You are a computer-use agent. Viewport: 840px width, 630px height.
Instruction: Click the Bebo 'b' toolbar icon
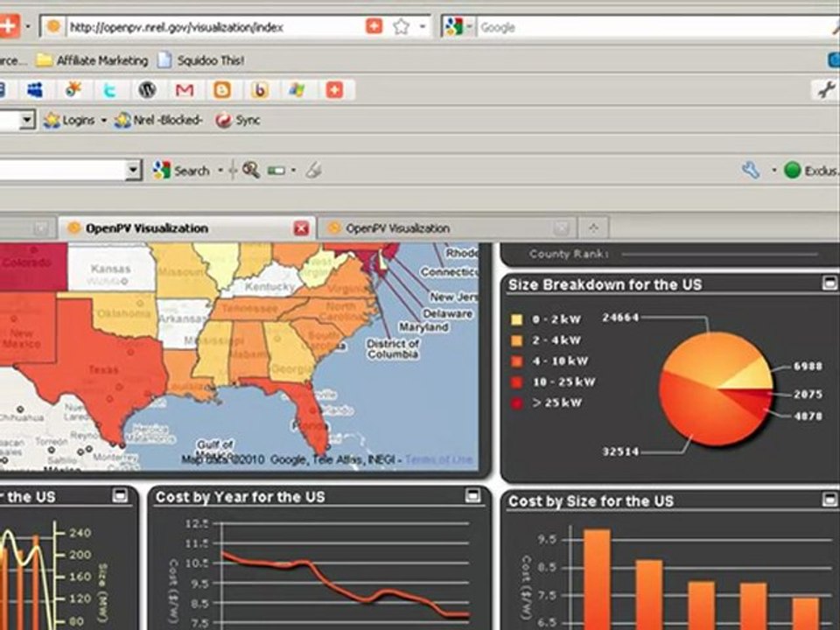(x=260, y=89)
